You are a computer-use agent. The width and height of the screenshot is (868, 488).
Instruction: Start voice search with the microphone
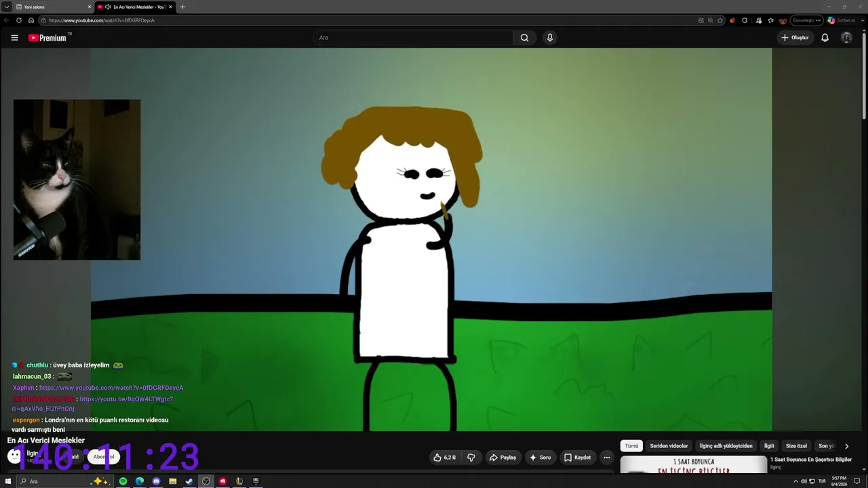tap(550, 38)
